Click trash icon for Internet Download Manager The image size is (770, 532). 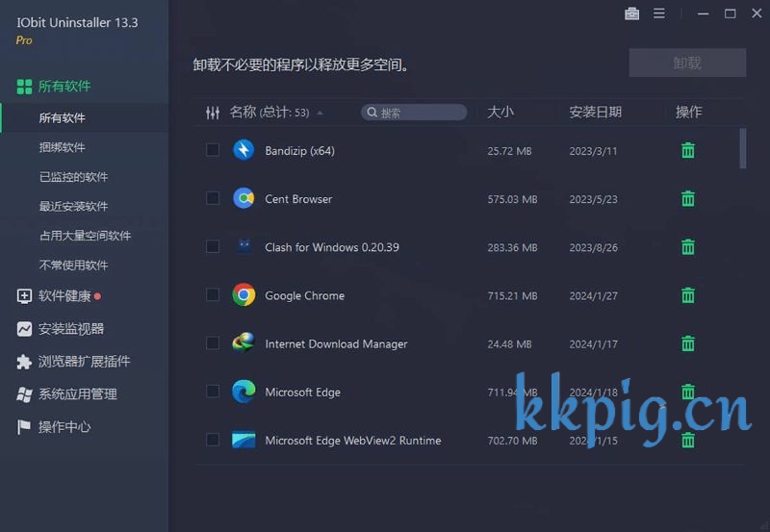tap(688, 343)
